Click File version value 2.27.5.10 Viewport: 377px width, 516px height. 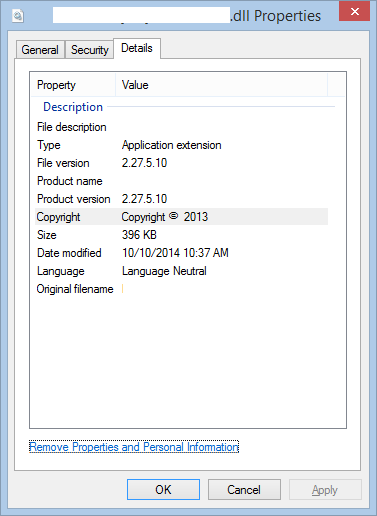coord(144,163)
